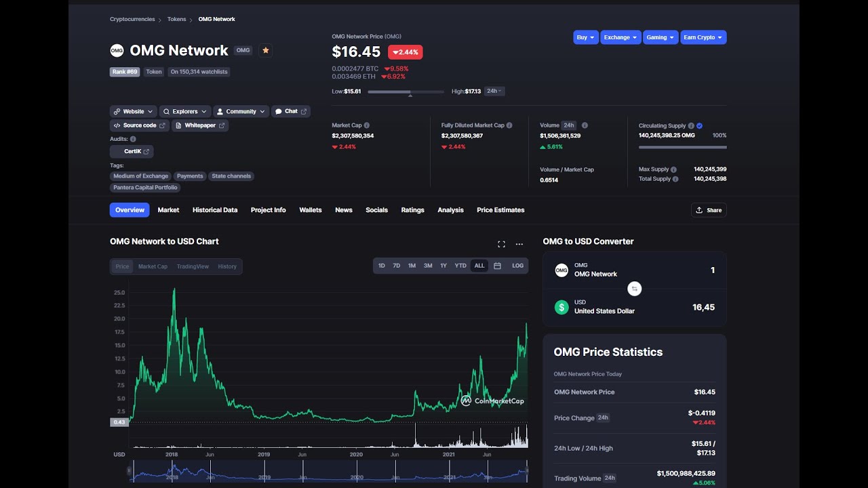Screen dimensions: 868x488
Task: Click the Audits info icon
Action: [133, 139]
